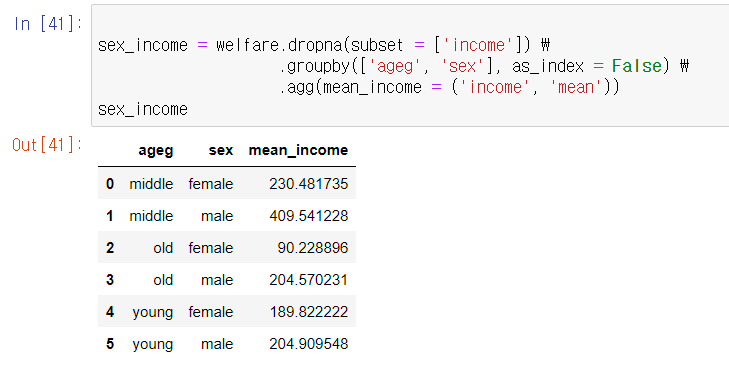Click 'female' in row 0

(x=211, y=184)
